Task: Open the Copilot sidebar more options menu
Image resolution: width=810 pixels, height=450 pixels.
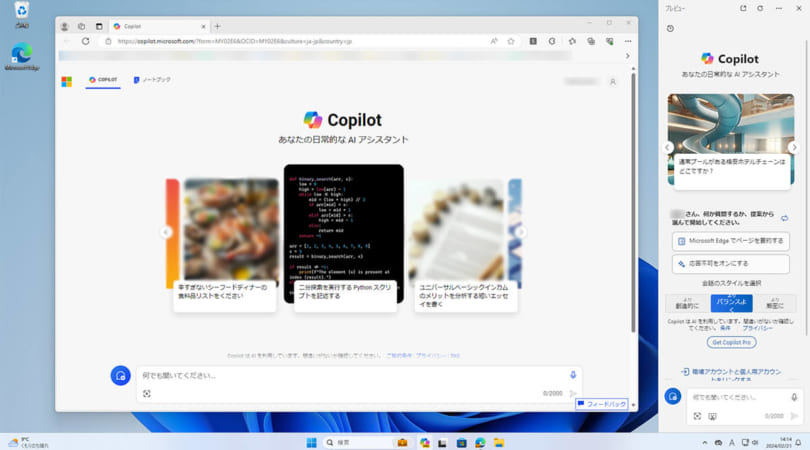Action: coord(778,8)
